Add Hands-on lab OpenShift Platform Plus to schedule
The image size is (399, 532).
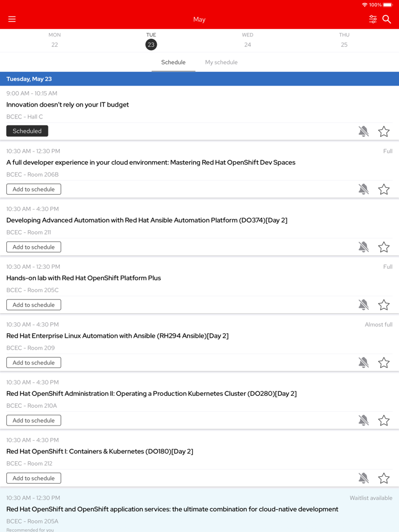[33, 304]
